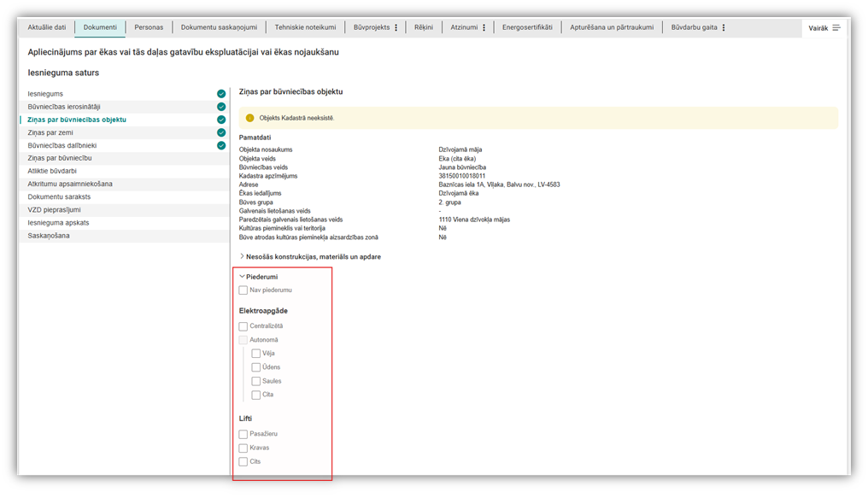Screen dimensions: 868x498
Task: Switch to the Personas tab
Action: click(x=149, y=27)
